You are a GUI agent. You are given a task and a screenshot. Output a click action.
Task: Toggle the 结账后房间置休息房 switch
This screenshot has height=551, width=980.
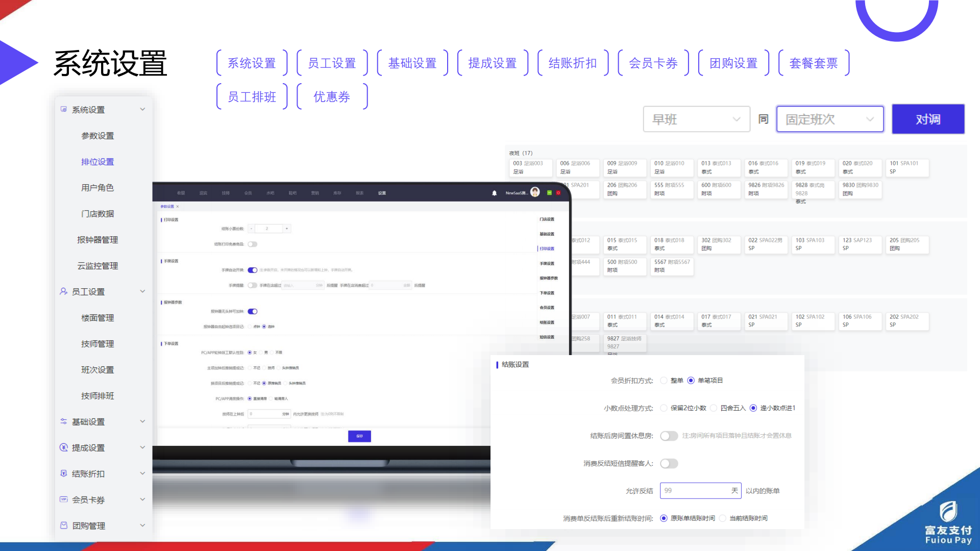[669, 436]
